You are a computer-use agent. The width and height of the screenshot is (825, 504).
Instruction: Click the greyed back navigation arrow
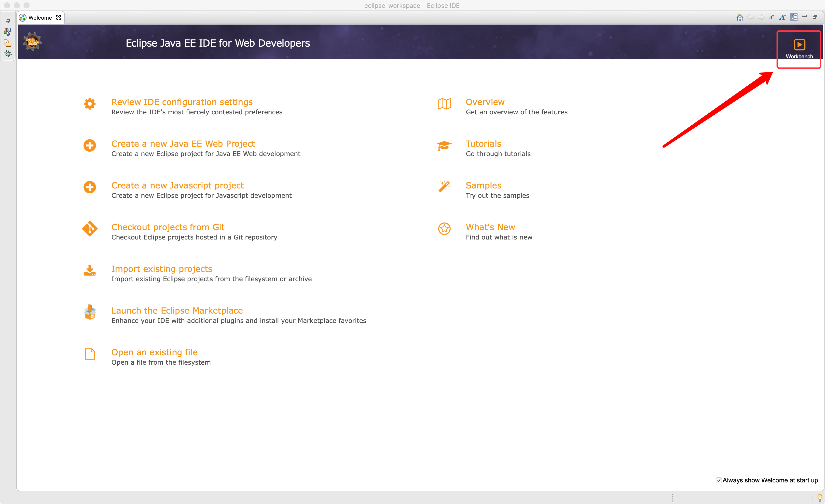[750, 17]
